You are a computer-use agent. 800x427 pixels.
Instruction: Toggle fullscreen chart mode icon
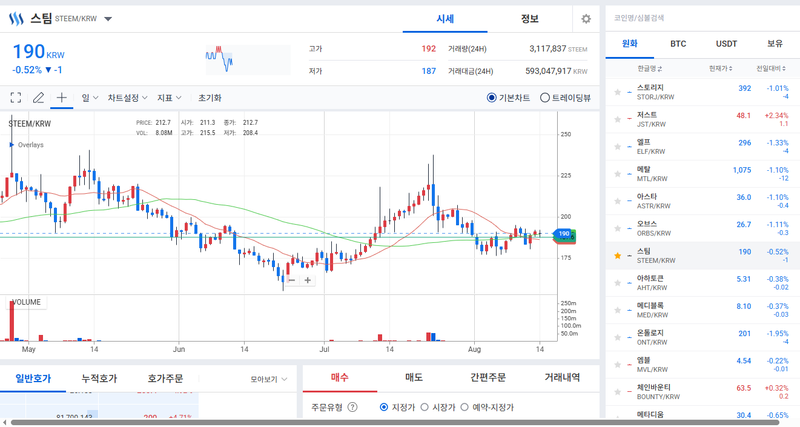(x=16, y=97)
